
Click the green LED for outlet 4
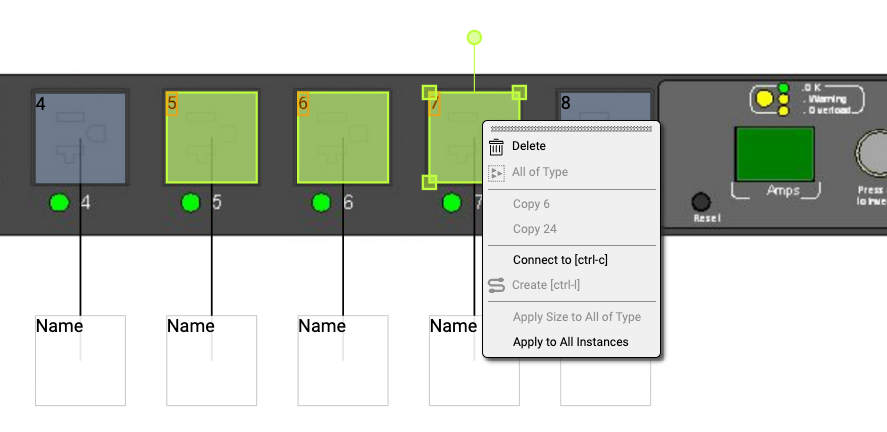59,203
